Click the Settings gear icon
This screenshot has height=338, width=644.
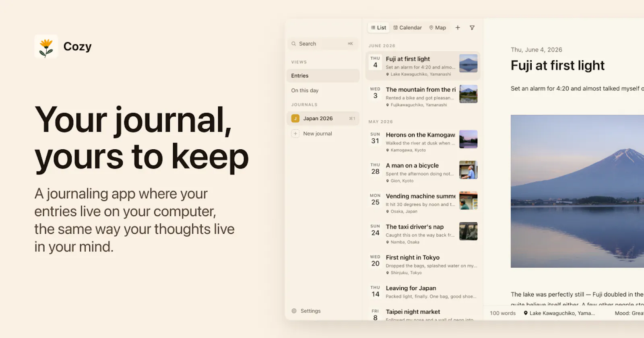(x=294, y=311)
